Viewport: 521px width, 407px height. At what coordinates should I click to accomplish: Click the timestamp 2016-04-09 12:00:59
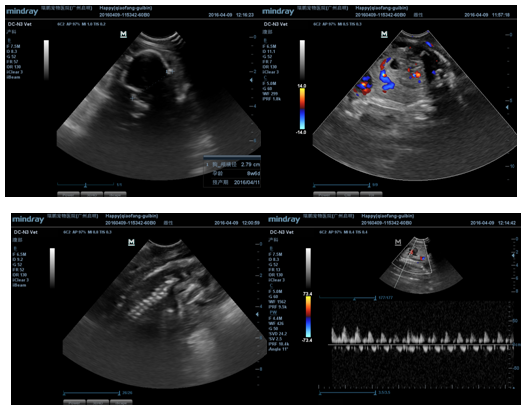[237, 223]
